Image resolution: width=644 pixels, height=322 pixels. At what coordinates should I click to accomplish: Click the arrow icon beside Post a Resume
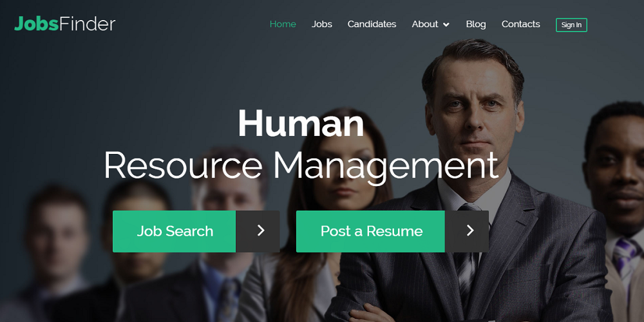[470, 231]
